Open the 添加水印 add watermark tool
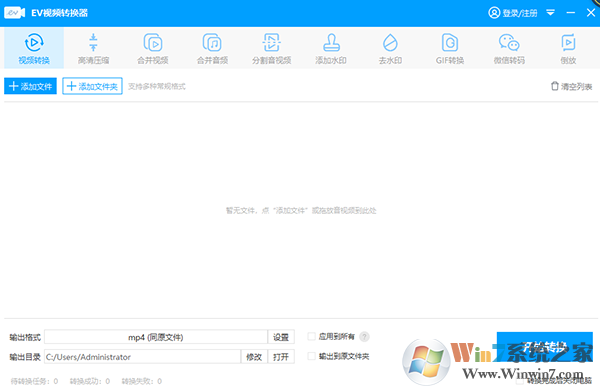Screen dimensions: 600x388 coord(331,48)
